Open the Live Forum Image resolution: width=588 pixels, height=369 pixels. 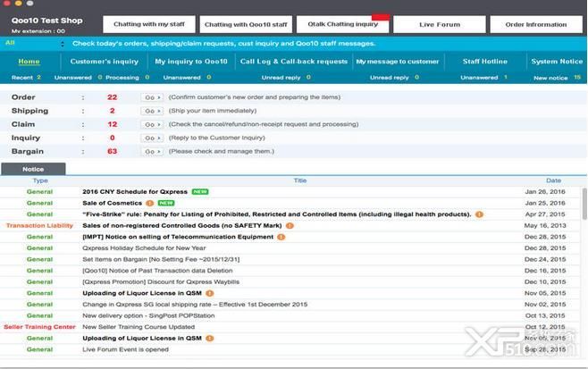pyautogui.click(x=440, y=24)
